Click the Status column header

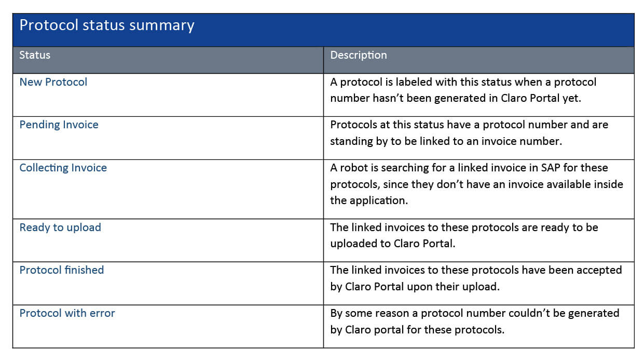pos(35,55)
